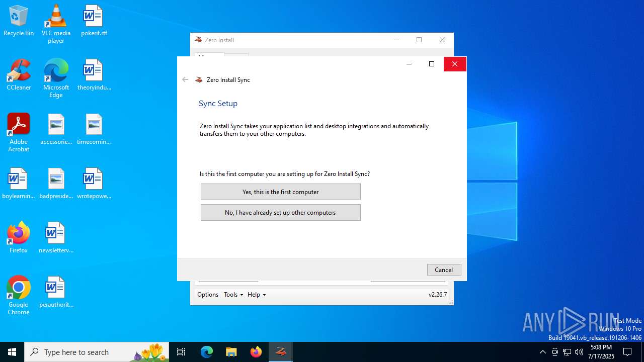Select the perauthorit... Word document
644x362 pixels.
[x=56, y=292]
